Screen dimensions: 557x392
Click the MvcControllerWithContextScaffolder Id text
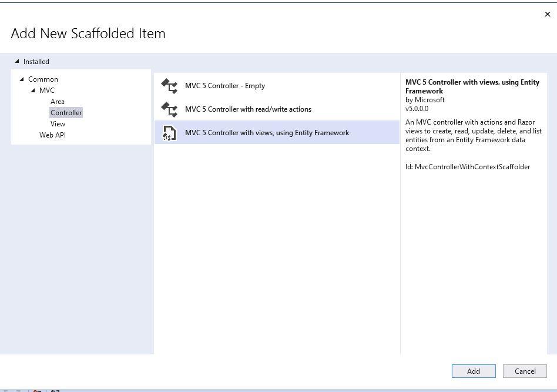468,167
